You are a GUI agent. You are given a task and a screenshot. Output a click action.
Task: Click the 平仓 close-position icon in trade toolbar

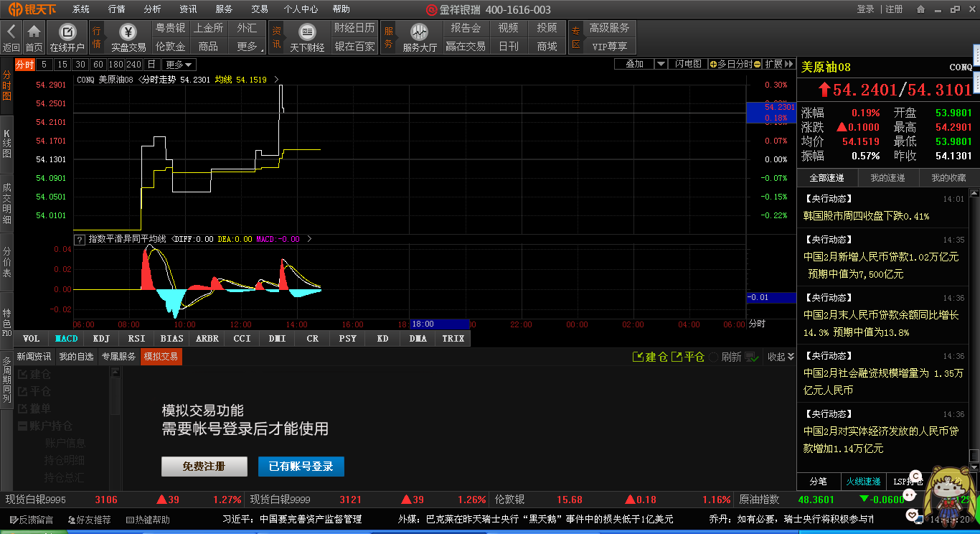click(676, 357)
